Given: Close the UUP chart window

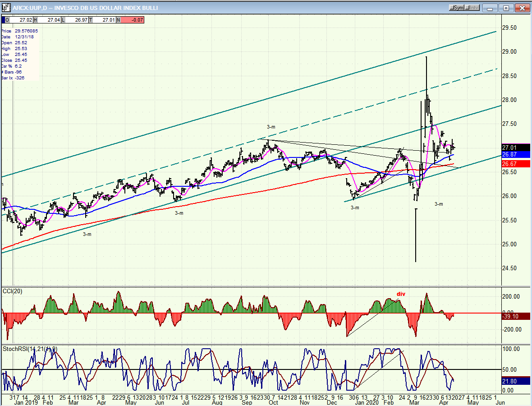Looking at the screenshot, I should (x=522, y=8).
